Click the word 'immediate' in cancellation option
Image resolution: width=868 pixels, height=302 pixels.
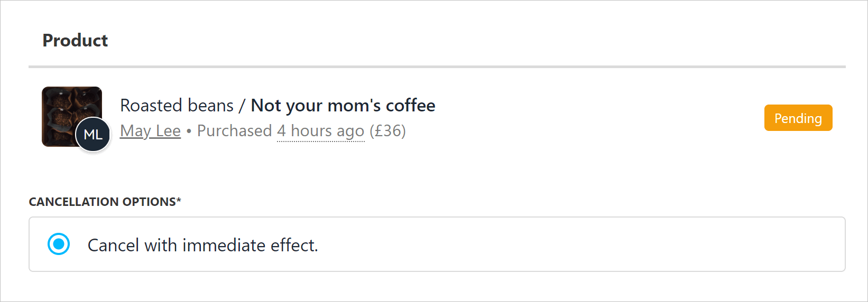(224, 246)
